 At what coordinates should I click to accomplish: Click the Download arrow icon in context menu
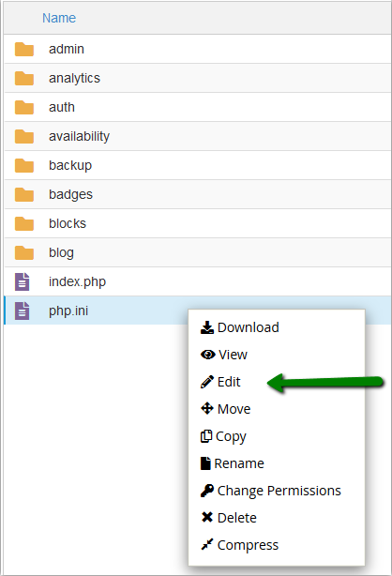207,327
